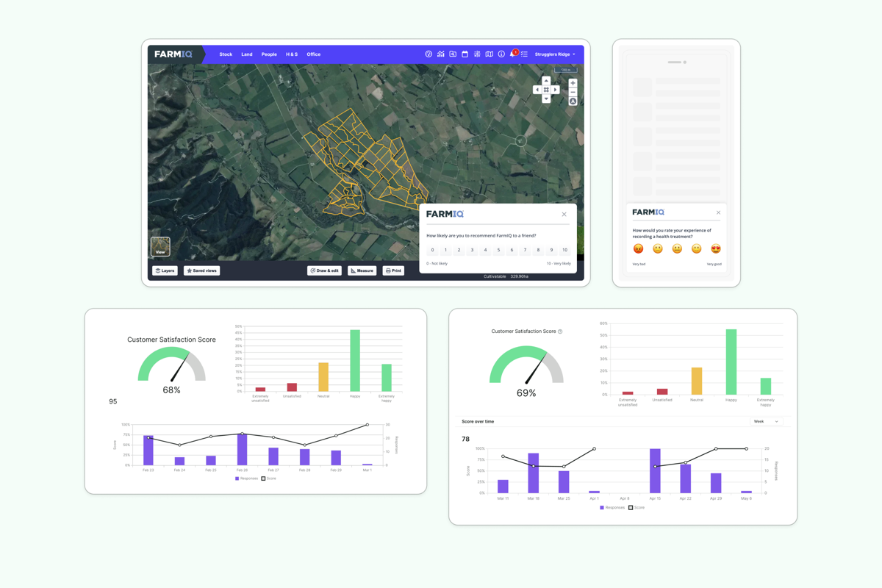Pick the neutral face emoji rating
The image size is (882, 588).
pos(677,248)
